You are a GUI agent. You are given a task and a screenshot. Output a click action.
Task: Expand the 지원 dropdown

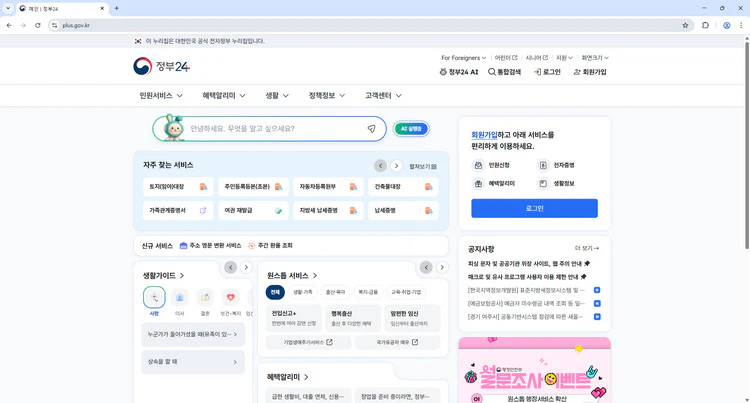pos(564,58)
